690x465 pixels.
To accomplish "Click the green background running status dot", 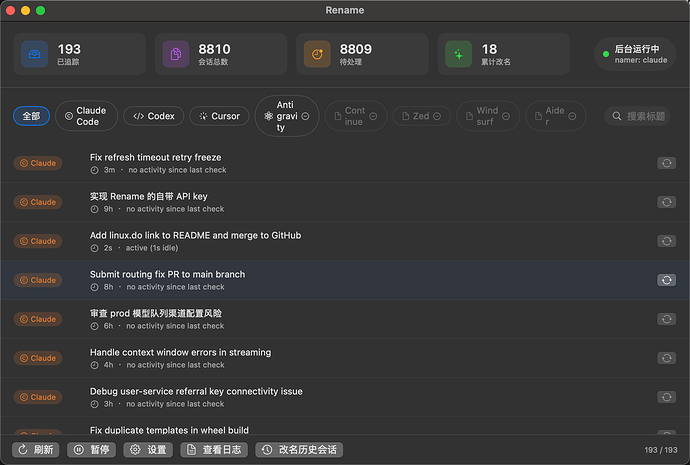I will (606, 54).
